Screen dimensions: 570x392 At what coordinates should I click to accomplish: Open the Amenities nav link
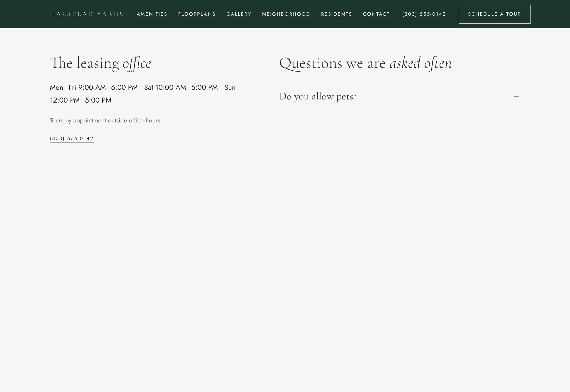click(152, 14)
